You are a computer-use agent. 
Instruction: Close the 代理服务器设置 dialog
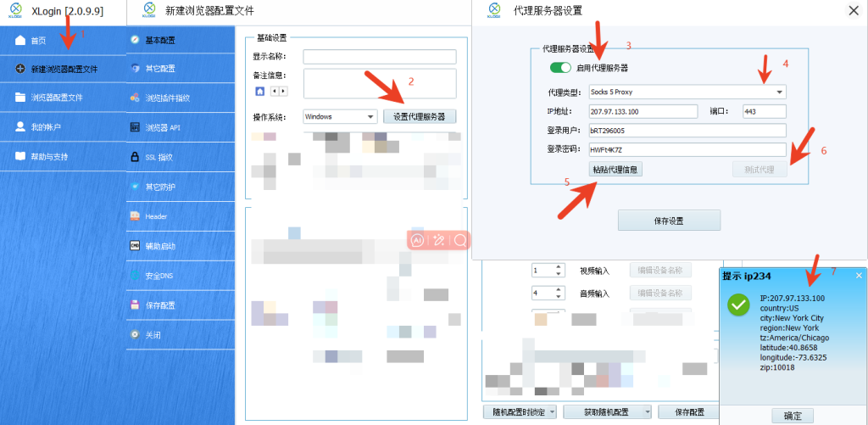coord(854,11)
